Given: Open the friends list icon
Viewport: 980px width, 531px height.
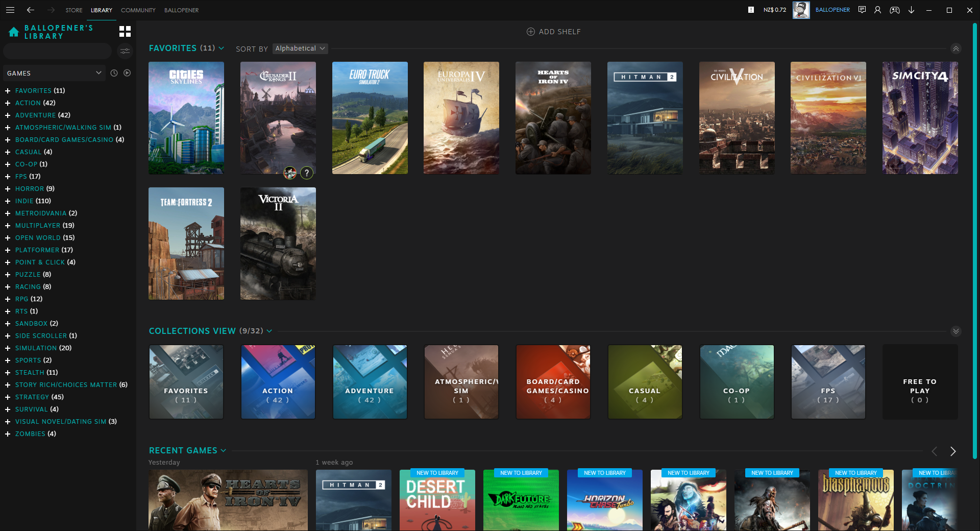Looking at the screenshot, I should point(878,10).
